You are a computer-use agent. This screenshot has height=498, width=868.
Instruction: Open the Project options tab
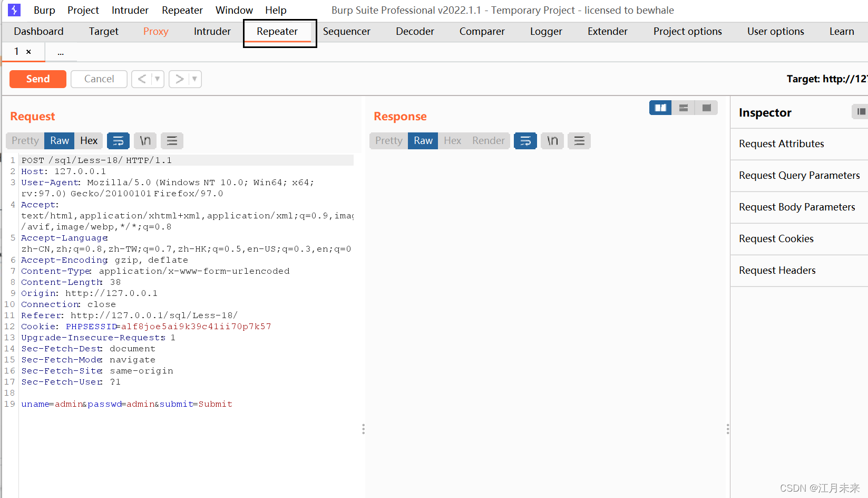coord(688,32)
